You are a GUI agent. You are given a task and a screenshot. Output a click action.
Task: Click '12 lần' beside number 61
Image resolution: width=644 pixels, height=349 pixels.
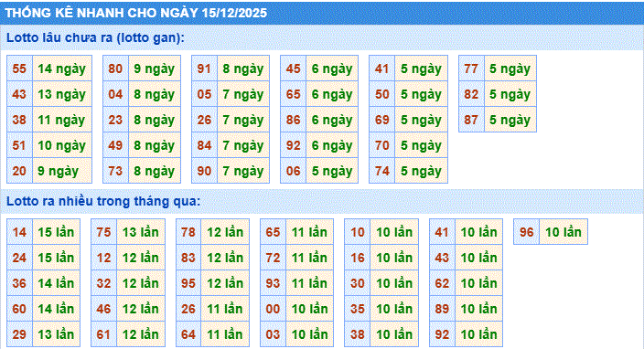[x=141, y=334]
